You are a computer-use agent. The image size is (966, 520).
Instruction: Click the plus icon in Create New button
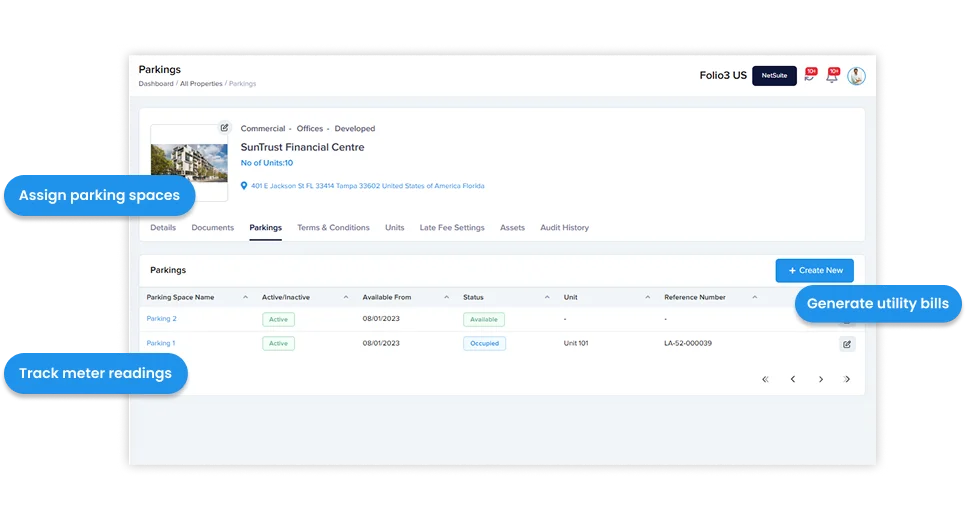[792, 270]
